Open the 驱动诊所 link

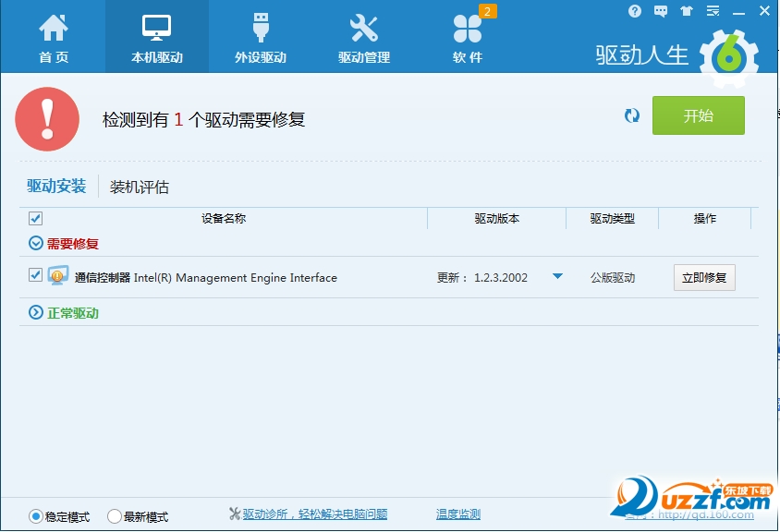(314, 514)
